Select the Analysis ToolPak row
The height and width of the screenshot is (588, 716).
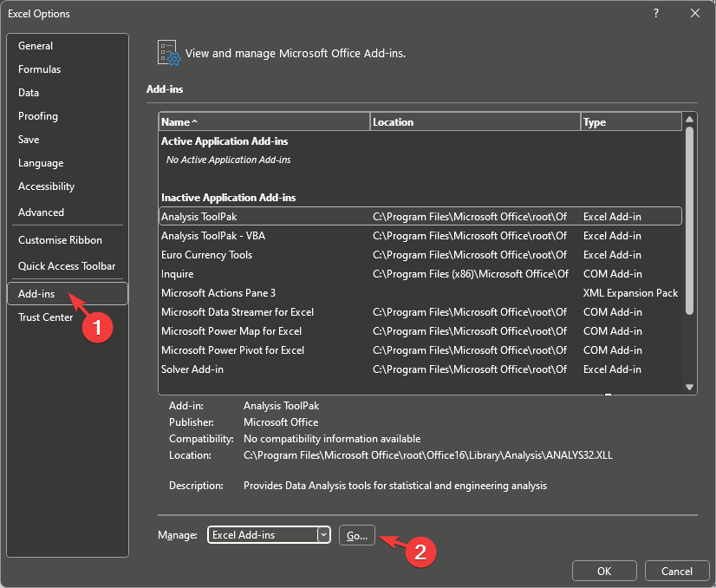tap(420, 217)
